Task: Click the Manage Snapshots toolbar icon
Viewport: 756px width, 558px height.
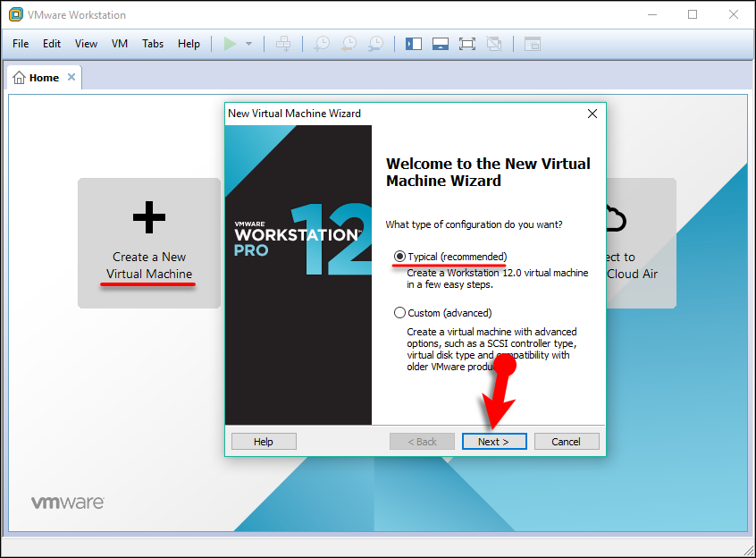Action: tap(375, 44)
